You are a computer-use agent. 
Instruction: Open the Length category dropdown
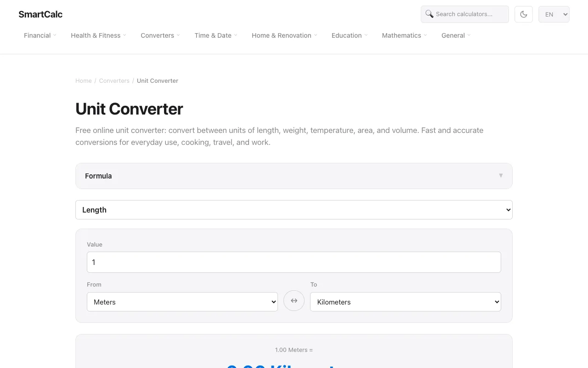click(294, 210)
